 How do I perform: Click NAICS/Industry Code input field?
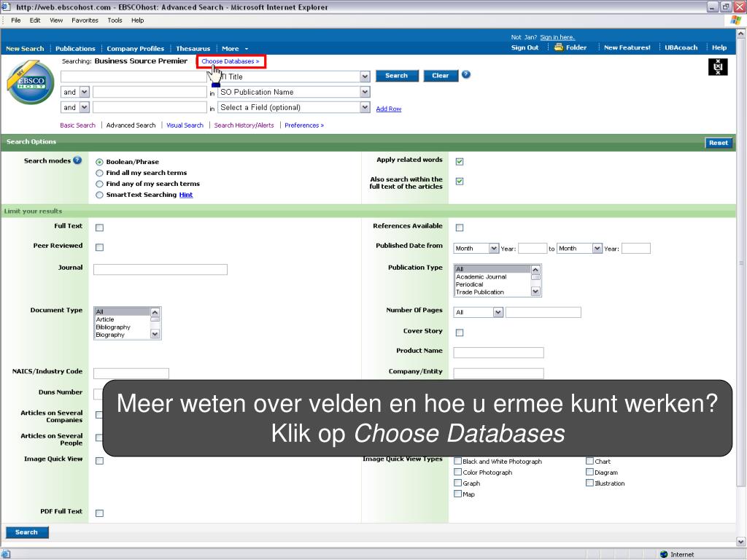tap(131, 373)
